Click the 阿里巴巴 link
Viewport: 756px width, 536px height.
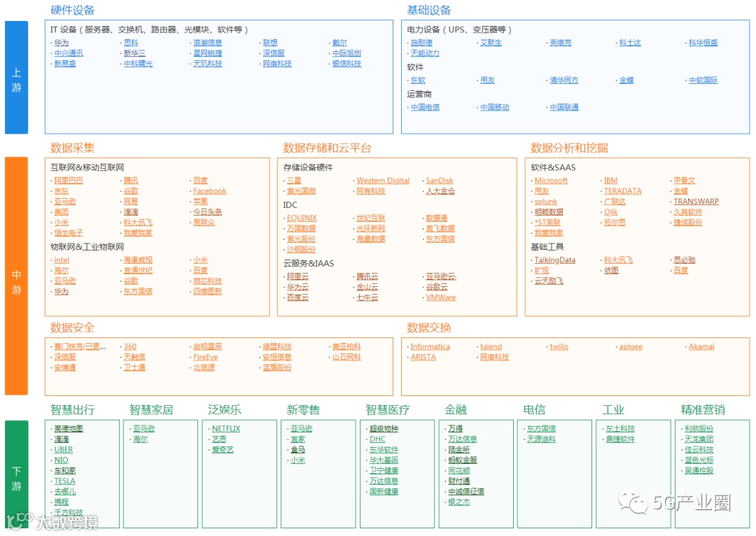[x=69, y=181]
